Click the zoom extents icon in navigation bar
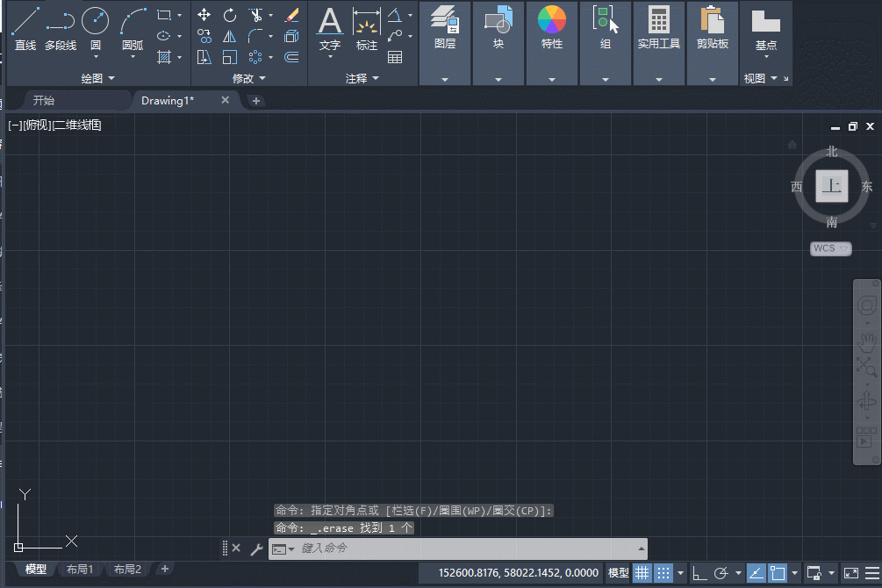Viewport: 882px width, 588px height. click(x=867, y=368)
